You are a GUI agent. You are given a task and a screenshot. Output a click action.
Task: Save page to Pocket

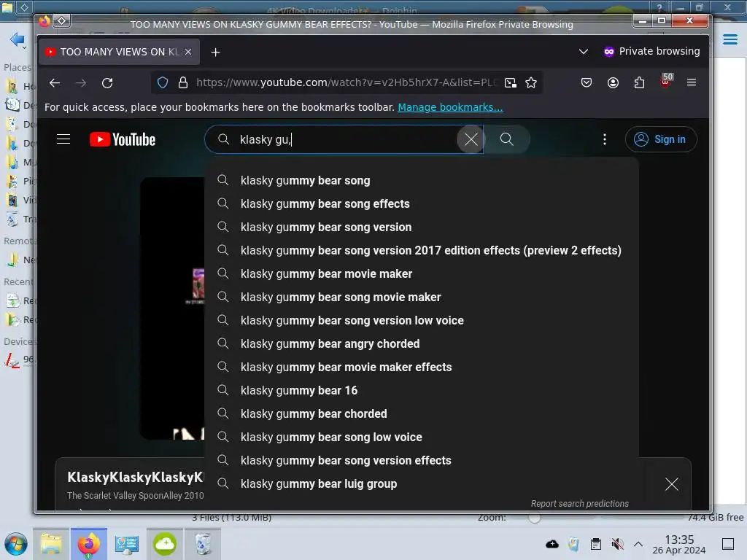point(587,83)
